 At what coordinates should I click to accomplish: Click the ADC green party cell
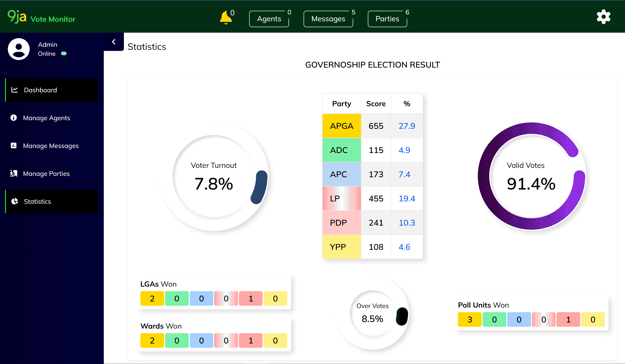click(341, 150)
